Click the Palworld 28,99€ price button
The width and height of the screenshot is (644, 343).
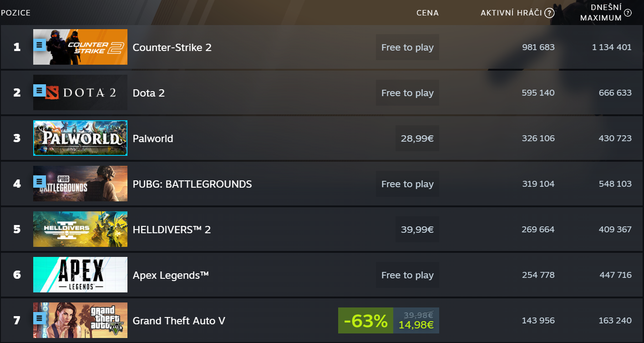[x=417, y=138]
